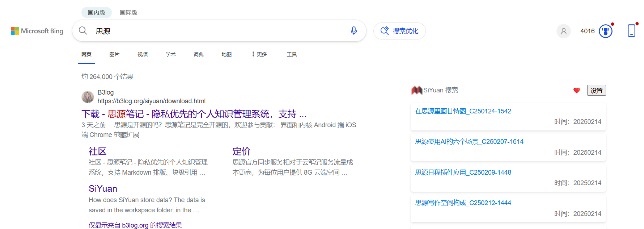The height and width of the screenshot is (229, 644).
Task: Expand the 更多 menu
Action: (x=259, y=54)
